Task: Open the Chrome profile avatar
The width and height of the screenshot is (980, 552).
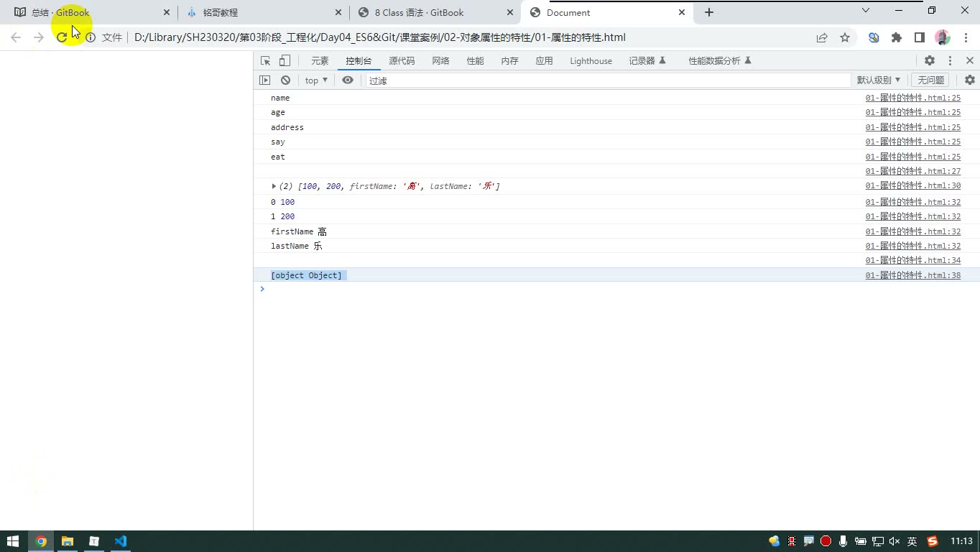Action: click(943, 37)
